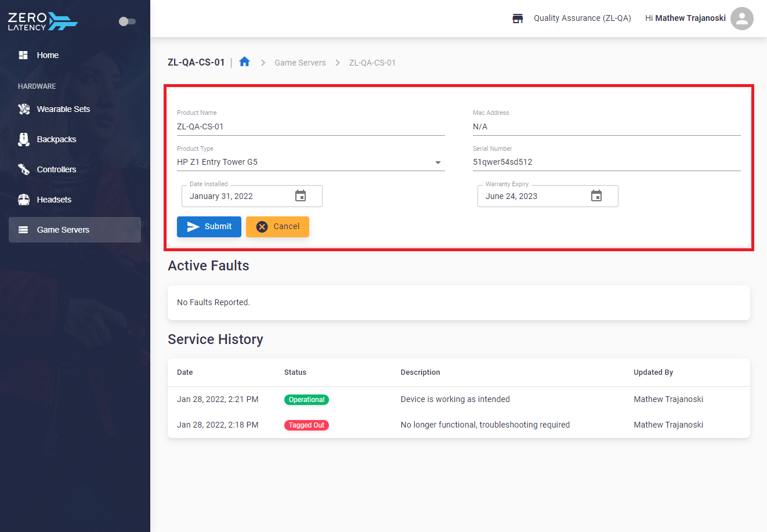Click the Wearable Sets vest icon
This screenshot has height=532, width=767.
(24, 109)
